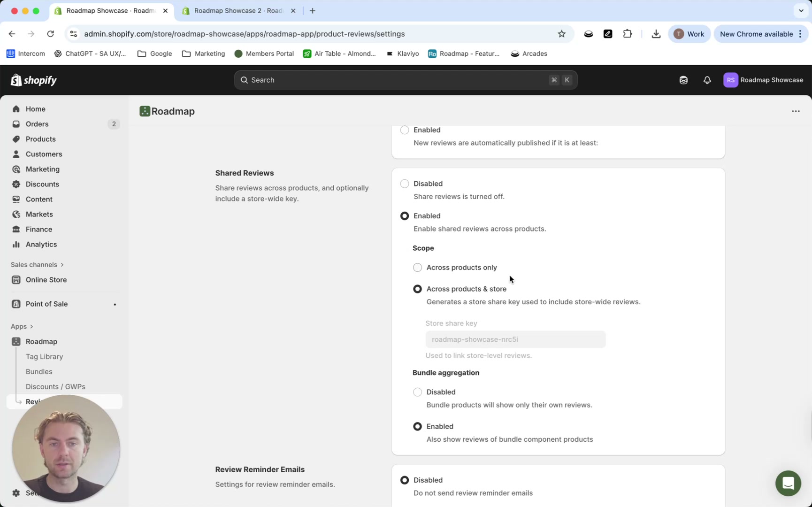The height and width of the screenshot is (507, 812).
Task: Choose Across products only scope
Action: click(x=417, y=267)
